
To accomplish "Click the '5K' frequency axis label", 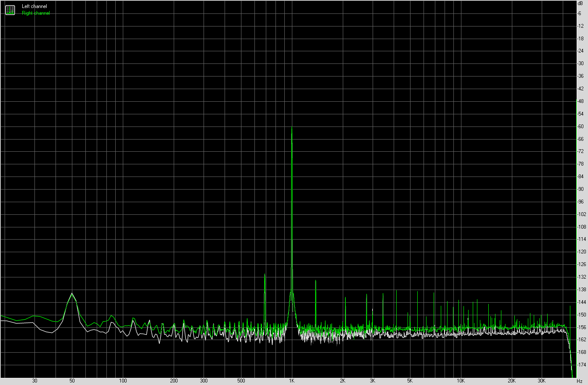I will tap(410, 381).
